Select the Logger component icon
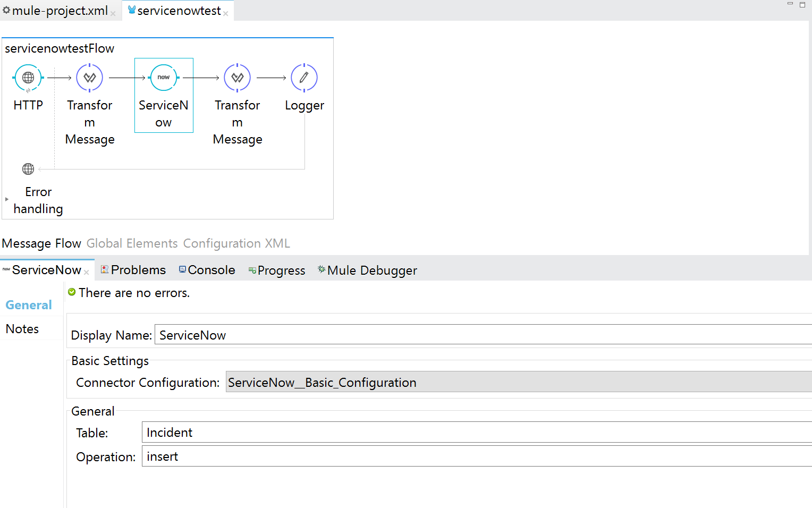 click(304, 78)
